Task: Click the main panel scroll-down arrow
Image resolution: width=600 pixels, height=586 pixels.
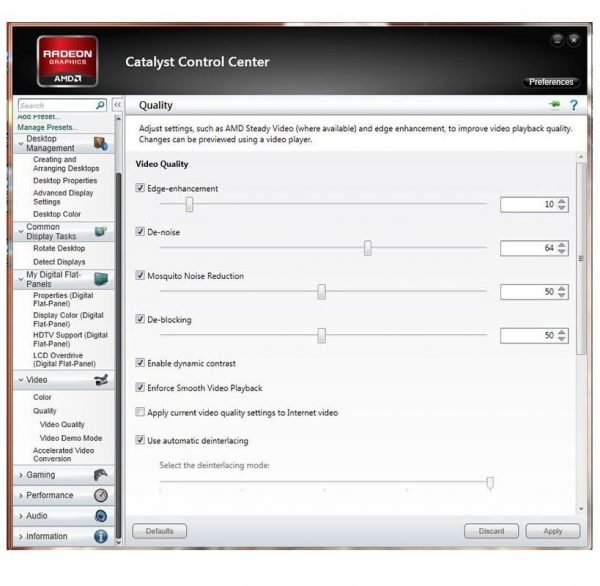Action: click(x=581, y=509)
